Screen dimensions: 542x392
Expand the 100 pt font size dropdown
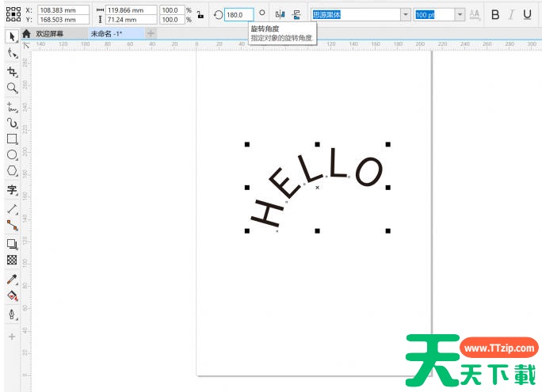tap(460, 14)
